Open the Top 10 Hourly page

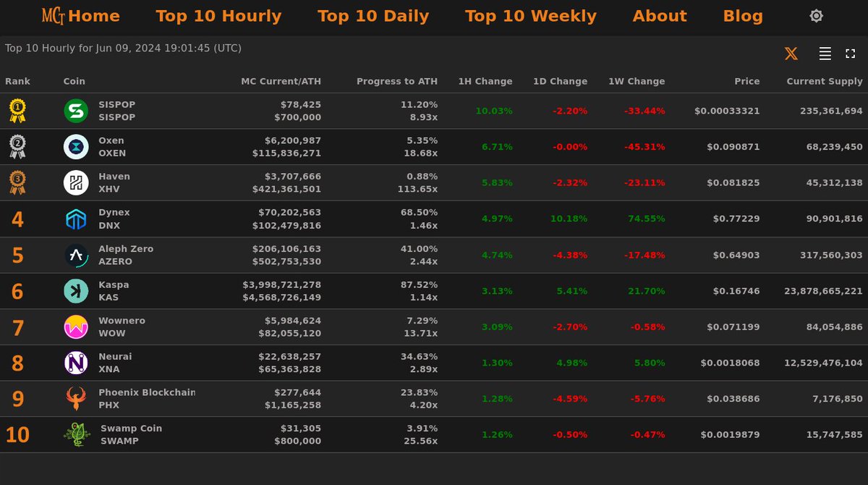tap(218, 16)
